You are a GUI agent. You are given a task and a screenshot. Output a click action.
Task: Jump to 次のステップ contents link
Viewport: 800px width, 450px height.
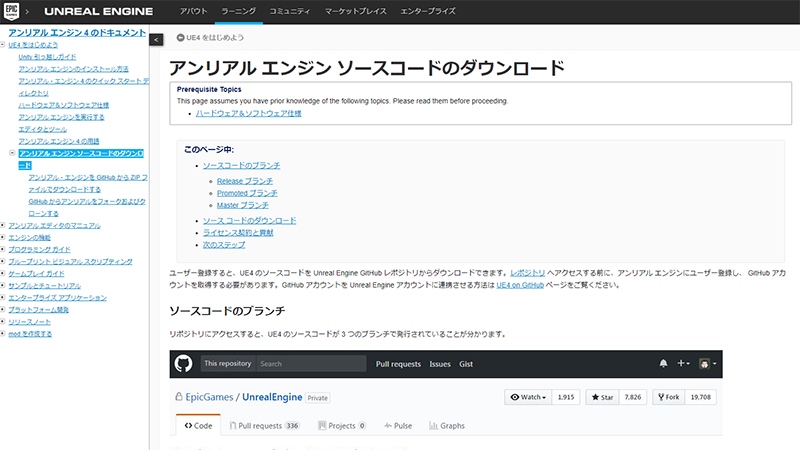pyautogui.click(x=224, y=245)
